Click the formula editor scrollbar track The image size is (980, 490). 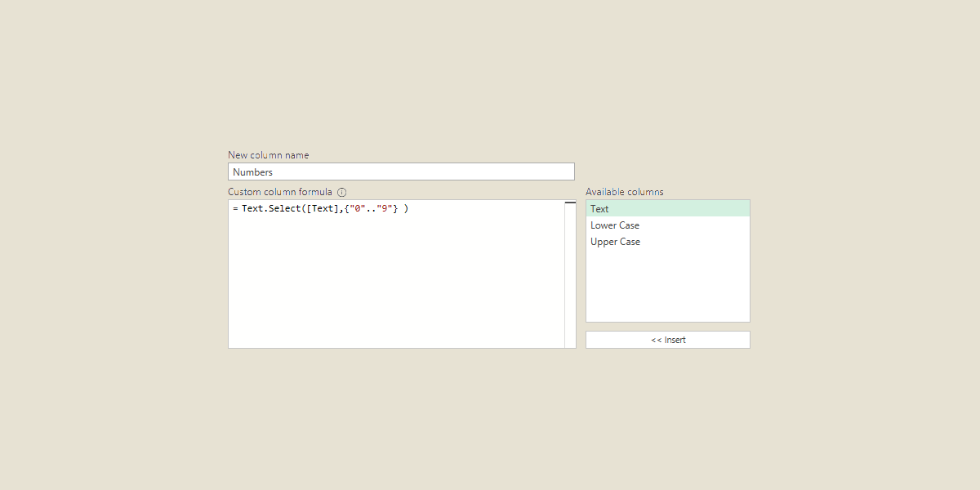[x=569, y=278]
